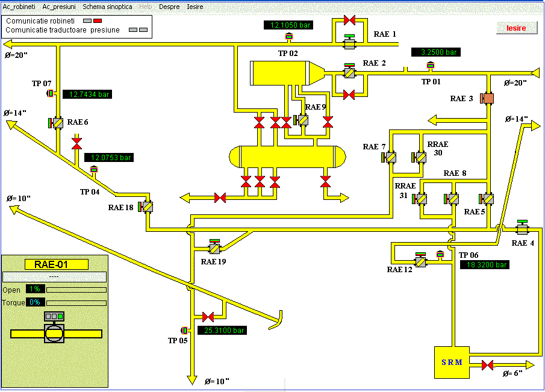Select the RRAE 30 valve icon
Screen dimensions: 545x392
point(421,158)
